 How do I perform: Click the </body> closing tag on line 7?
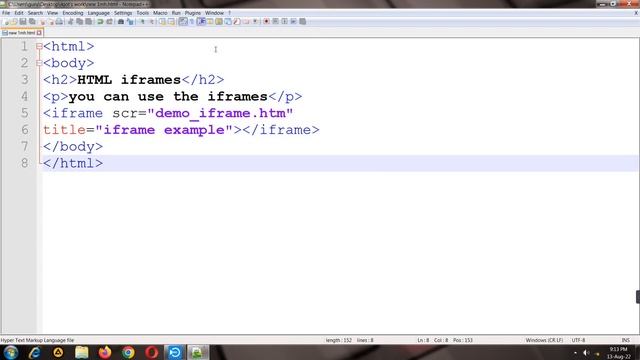73,147
